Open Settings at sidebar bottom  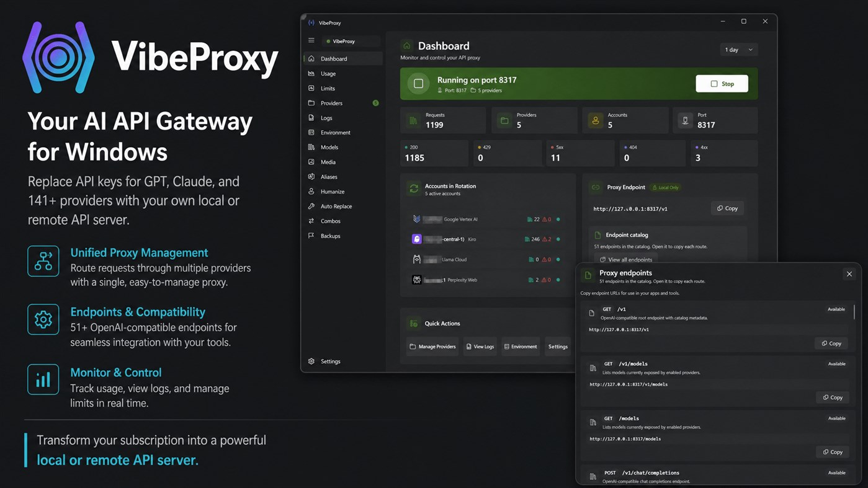coord(342,362)
